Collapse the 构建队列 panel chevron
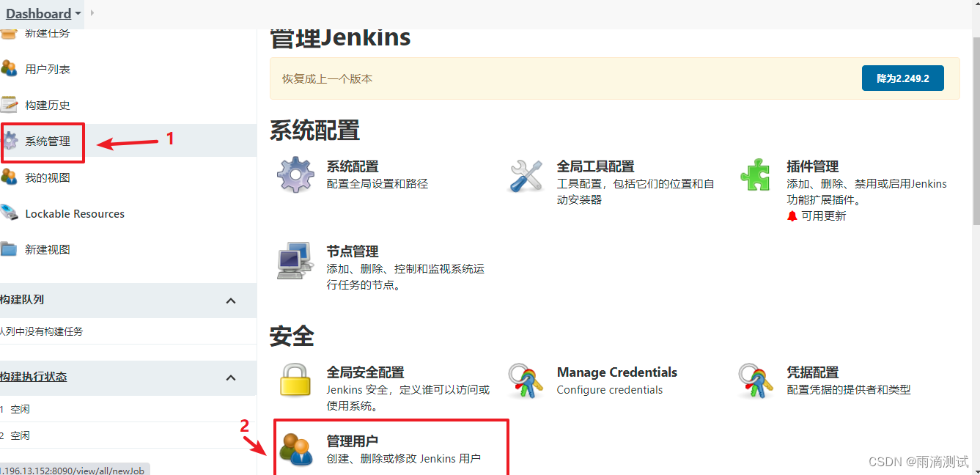 231,301
